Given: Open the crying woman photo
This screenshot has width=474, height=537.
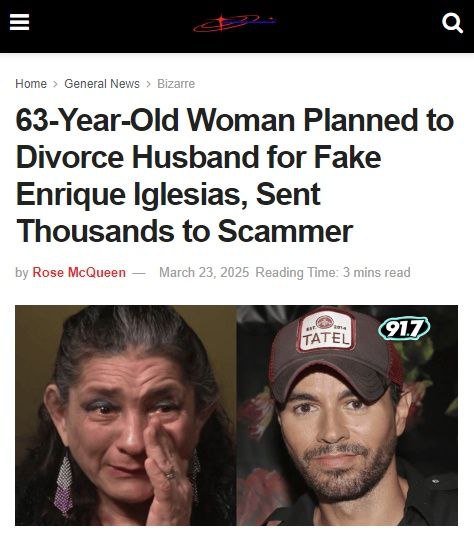Looking at the screenshot, I should (x=126, y=415).
